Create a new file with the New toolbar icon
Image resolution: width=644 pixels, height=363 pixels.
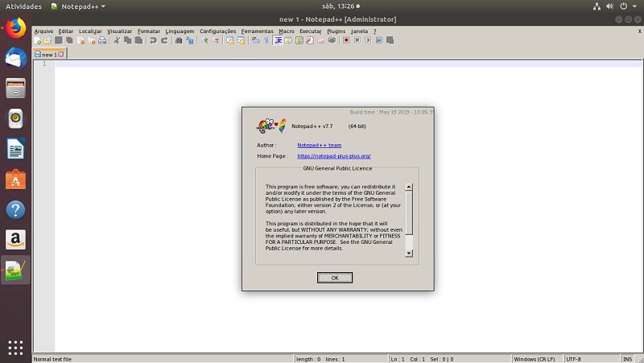coord(37,40)
